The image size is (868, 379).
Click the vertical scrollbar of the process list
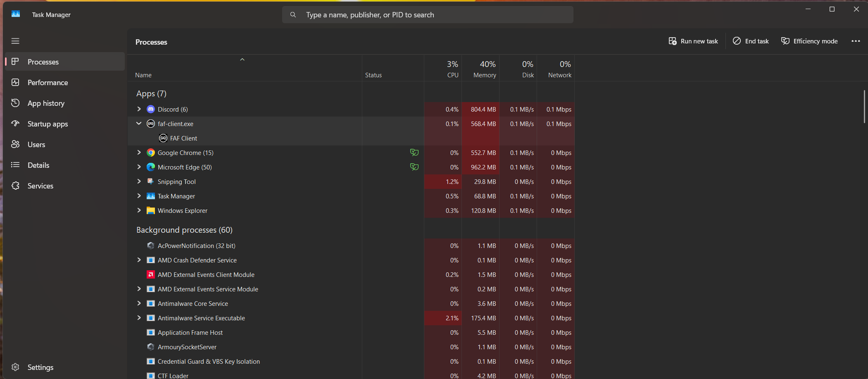click(864, 107)
